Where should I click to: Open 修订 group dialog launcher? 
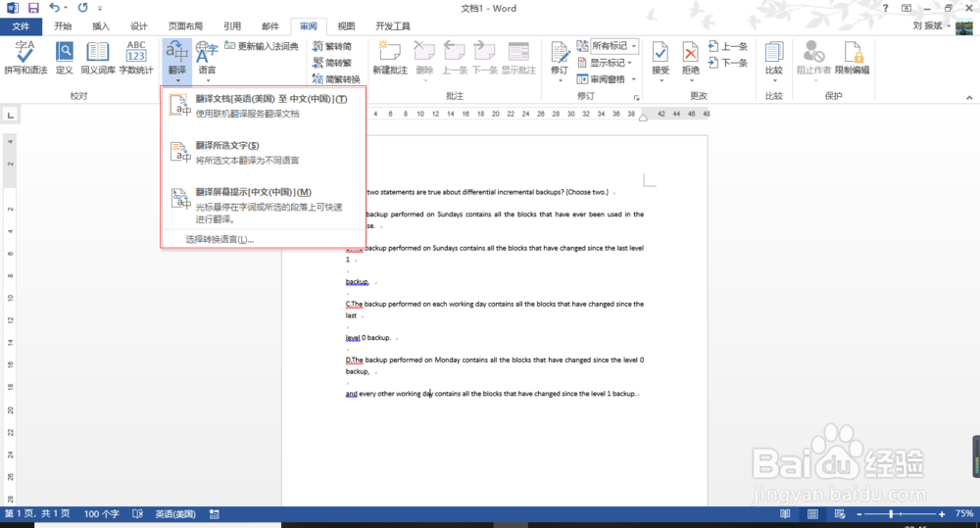637,98
